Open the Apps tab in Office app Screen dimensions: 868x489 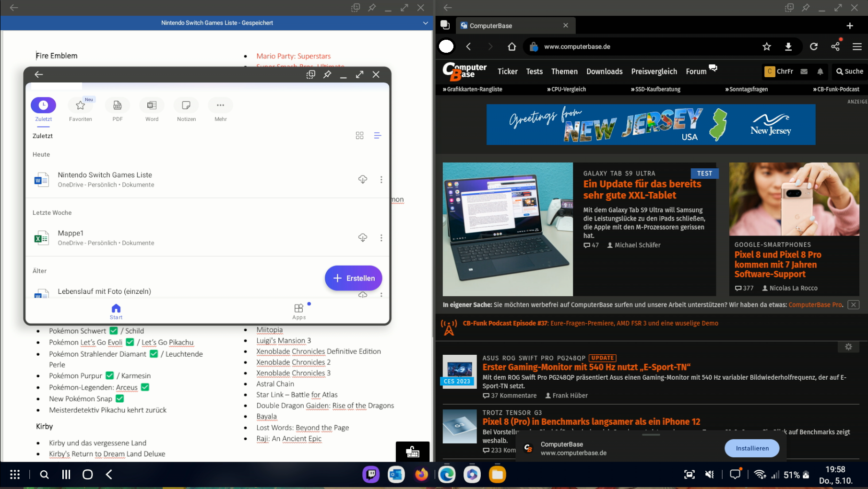pos(299,311)
